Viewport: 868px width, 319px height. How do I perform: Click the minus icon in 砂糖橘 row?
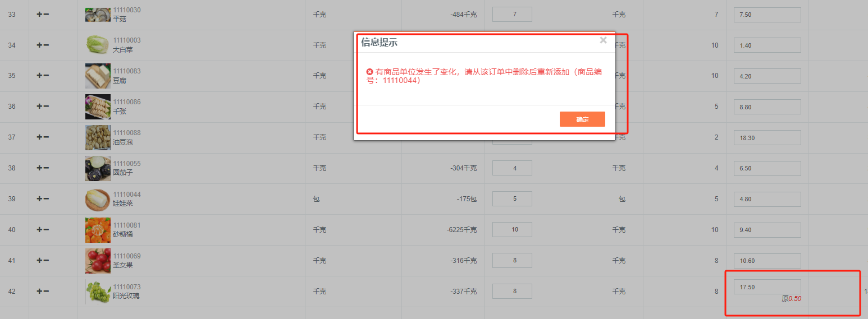coord(46,230)
